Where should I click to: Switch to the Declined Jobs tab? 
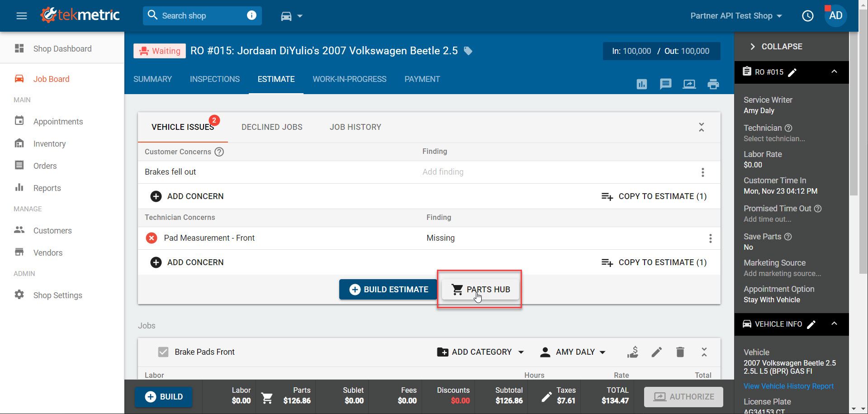pos(272,127)
